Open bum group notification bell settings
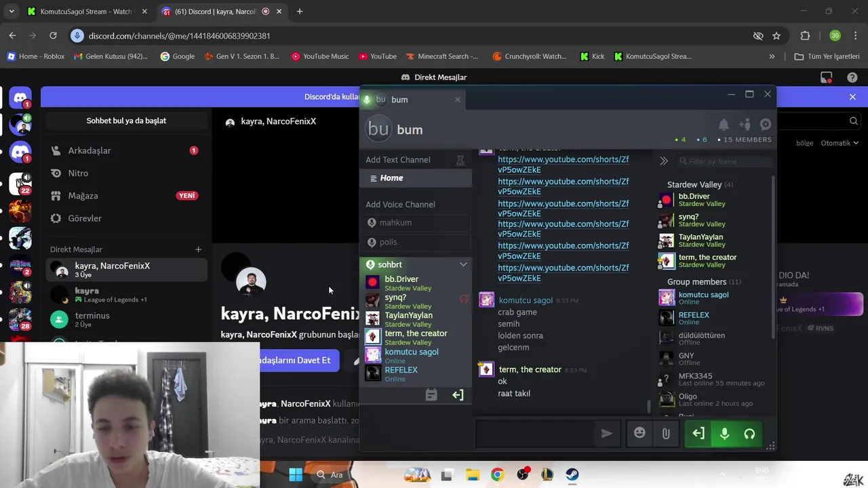 point(724,124)
